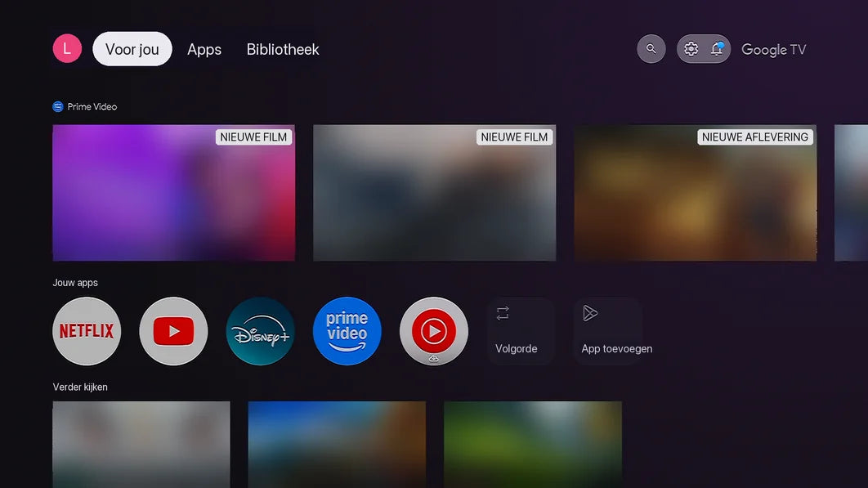Open second grey Nieuwe Film thumbnail

pos(435,193)
